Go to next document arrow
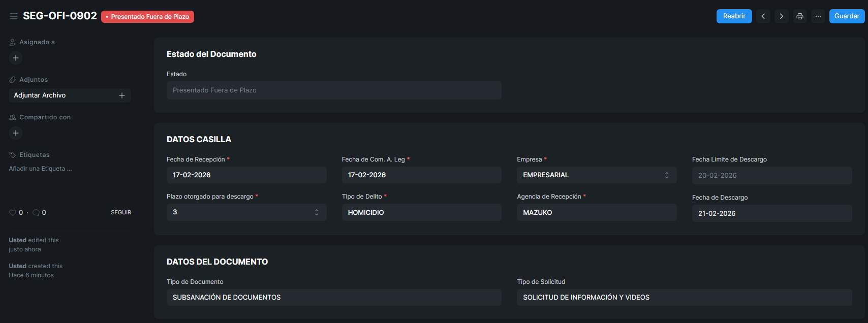Viewport: 868px width, 323px height. click(781, 16)
